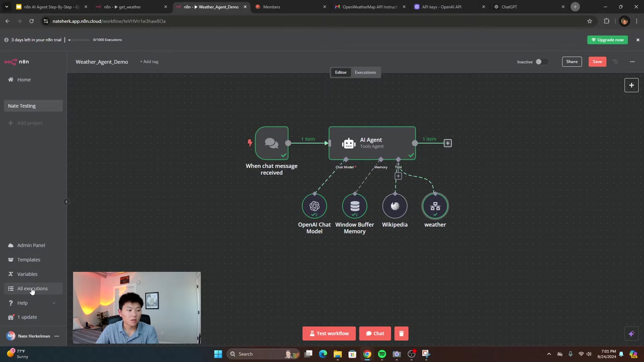Open the workflow more options menu

coord(632,62)
